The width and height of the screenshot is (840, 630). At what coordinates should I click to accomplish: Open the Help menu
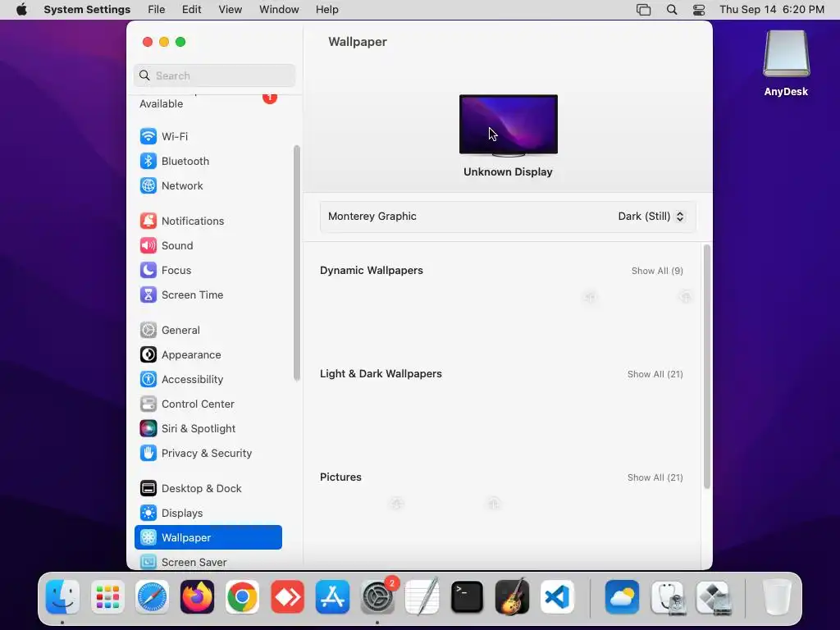pyautogui.click(x=326, y=10)
